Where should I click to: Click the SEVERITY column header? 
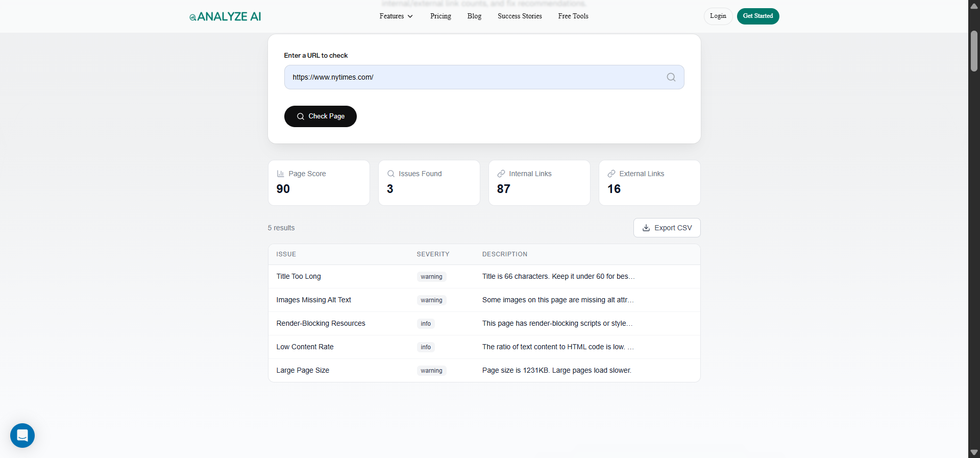pos(433,254)
